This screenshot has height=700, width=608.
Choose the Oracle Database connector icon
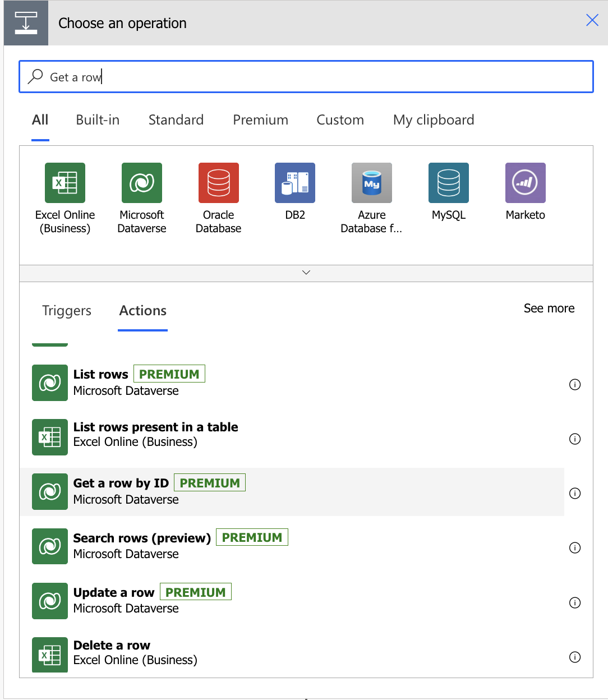(219, 183)
